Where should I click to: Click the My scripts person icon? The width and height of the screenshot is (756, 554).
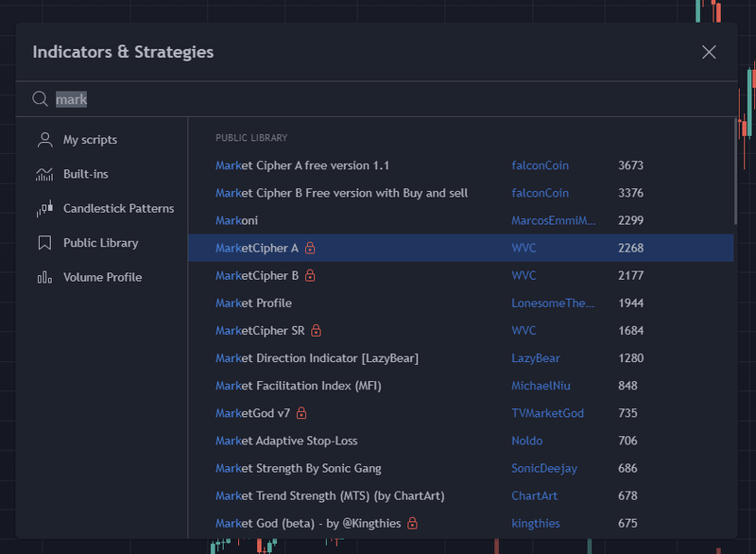44,140
